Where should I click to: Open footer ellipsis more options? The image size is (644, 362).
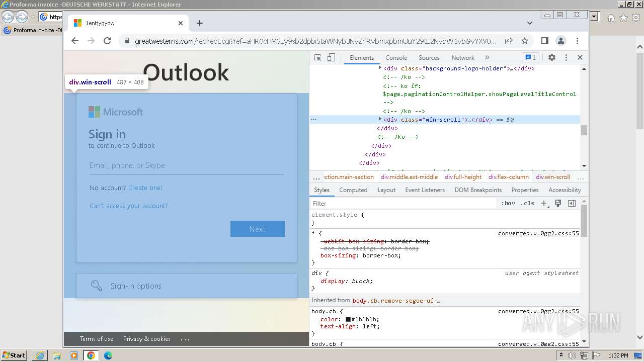coord(185,339)
